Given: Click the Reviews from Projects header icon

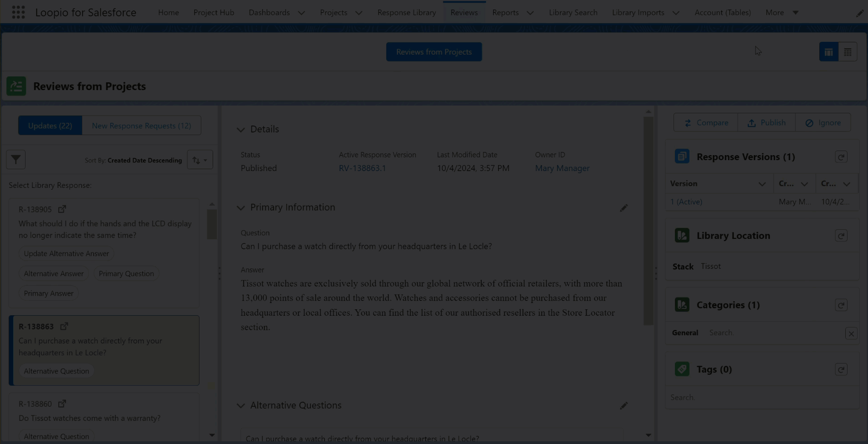Looking at the screenshot, I should coord(16,86).
